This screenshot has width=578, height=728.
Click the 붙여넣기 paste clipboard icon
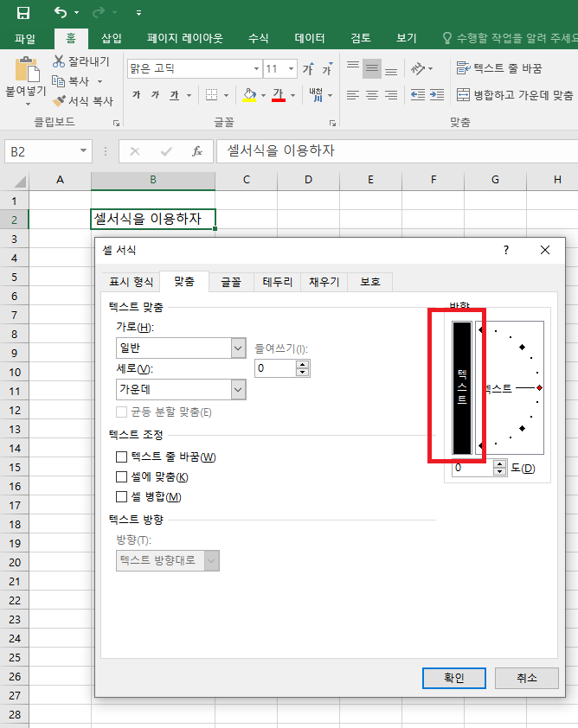click(27, 70)
